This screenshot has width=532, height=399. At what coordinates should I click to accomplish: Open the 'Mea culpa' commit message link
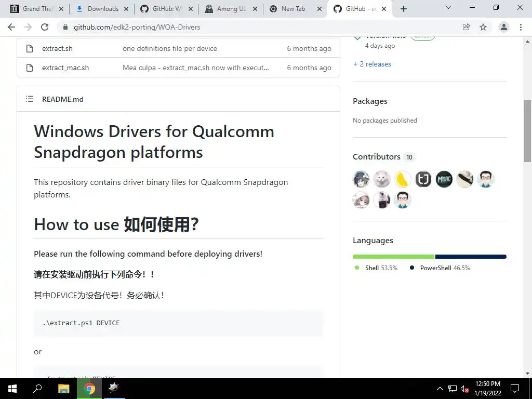tap(196, 68)
